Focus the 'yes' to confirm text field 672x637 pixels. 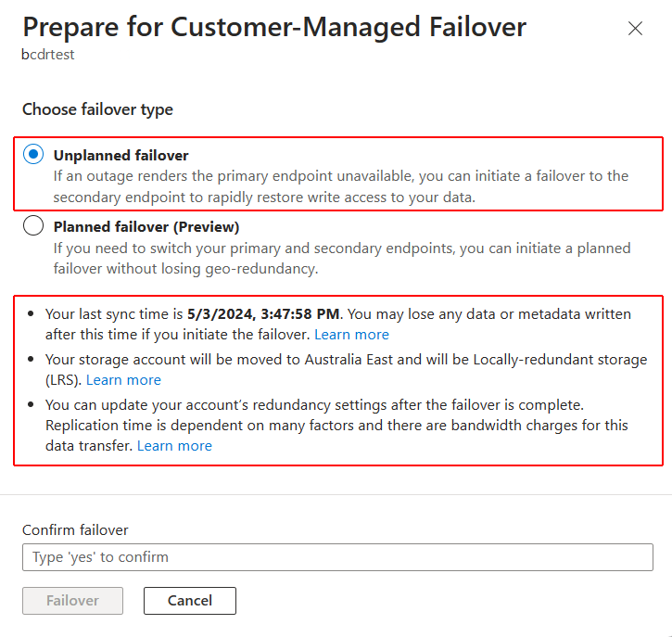(337, 557)
